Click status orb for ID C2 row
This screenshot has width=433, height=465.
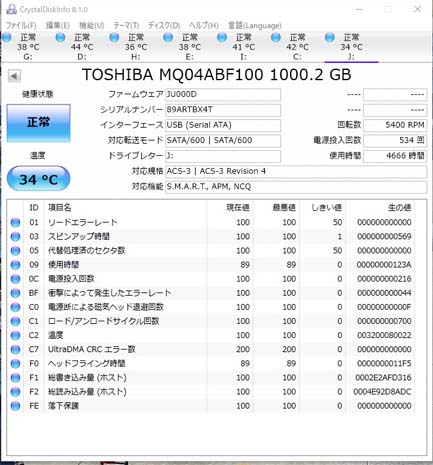tap(15, 335)
